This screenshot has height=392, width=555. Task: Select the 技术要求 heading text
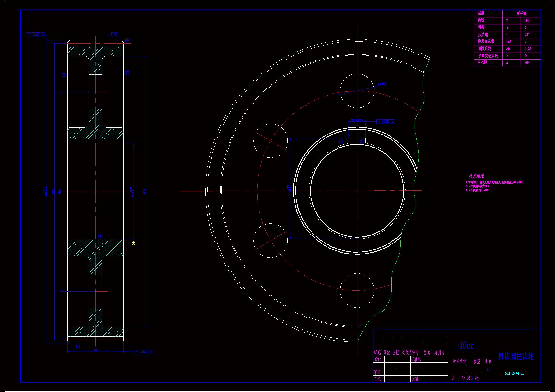coord(476,176)
